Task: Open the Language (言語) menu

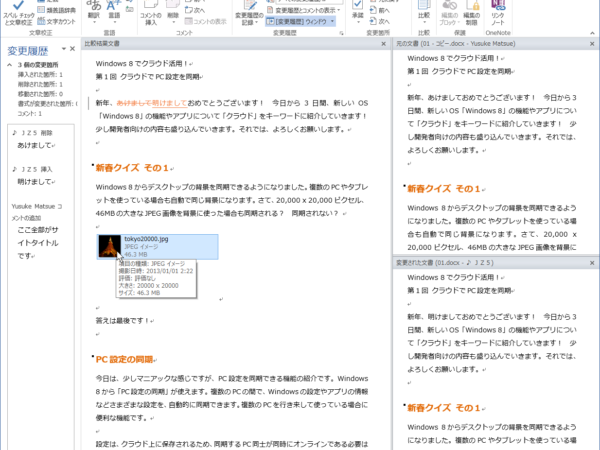Action: pos(114,12)
